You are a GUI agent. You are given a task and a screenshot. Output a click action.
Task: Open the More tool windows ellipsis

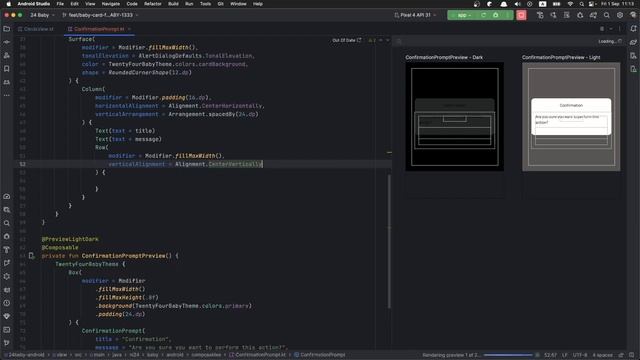click(x=7, y=95)
